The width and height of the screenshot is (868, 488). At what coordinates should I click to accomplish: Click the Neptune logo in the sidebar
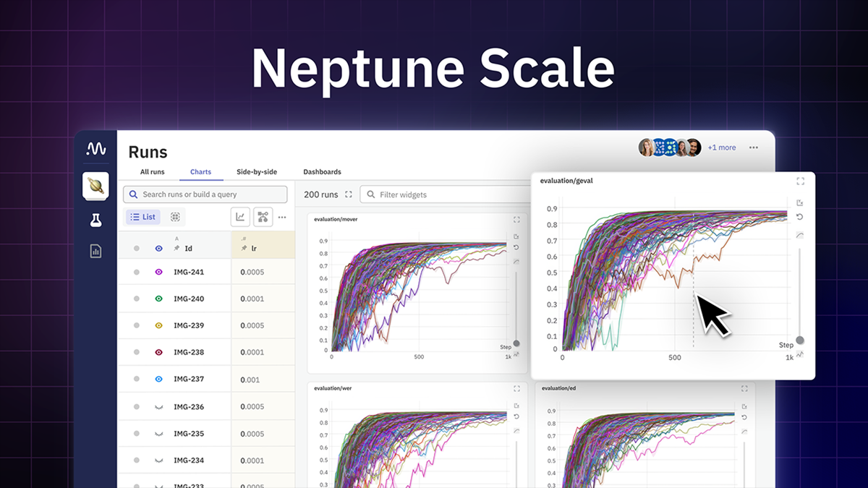click(95, 149)
